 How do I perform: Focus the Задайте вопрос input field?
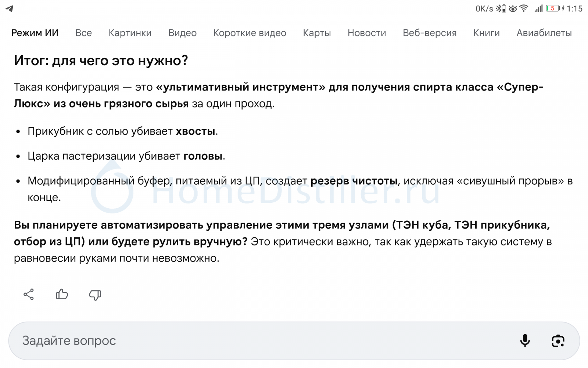[x=257, y=341]
